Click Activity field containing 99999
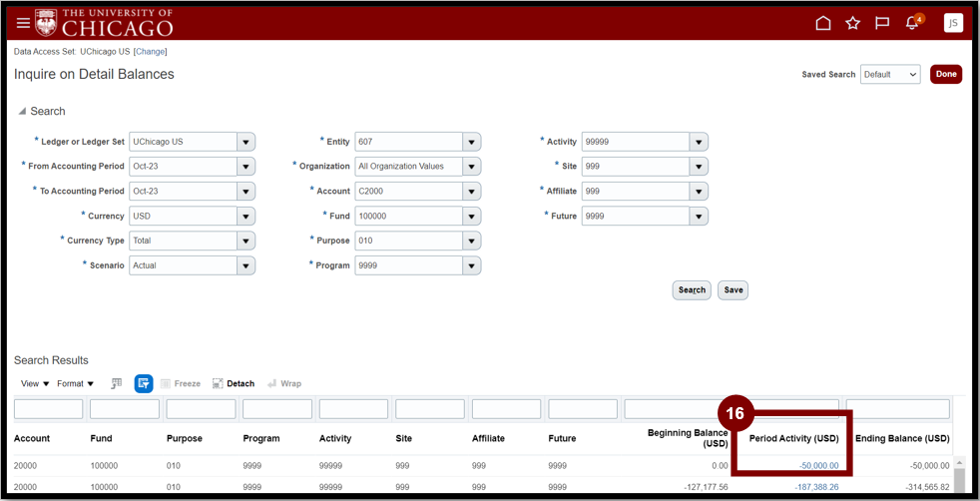 point(636,142)
